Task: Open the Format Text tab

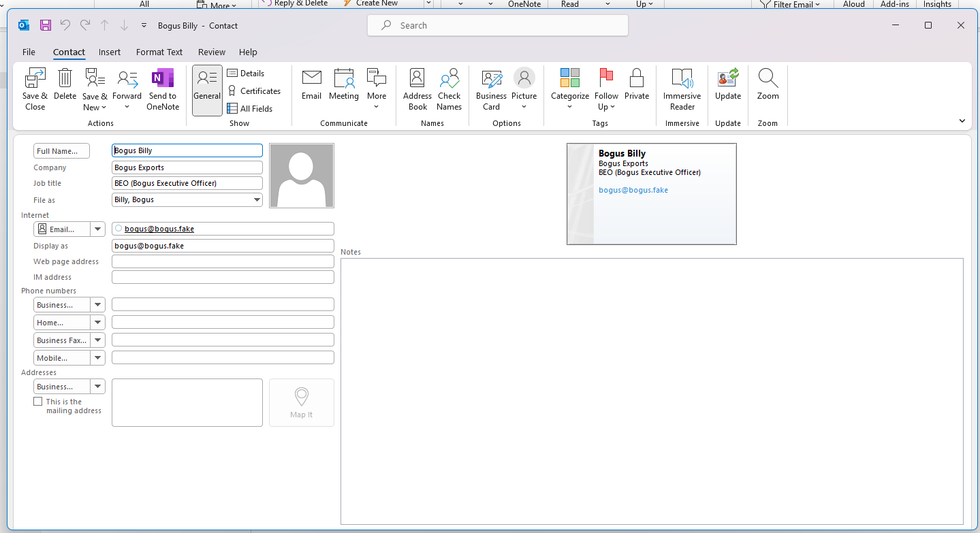Action: [159, 52]
